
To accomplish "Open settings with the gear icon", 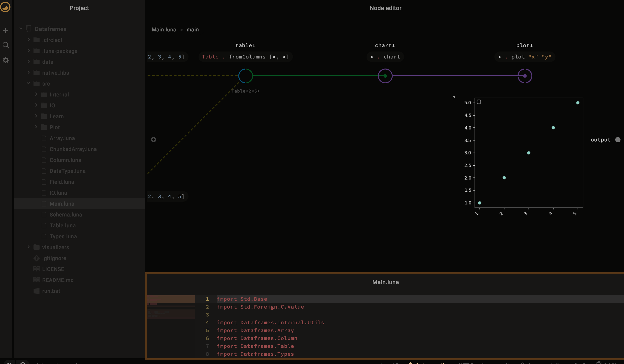I will point(6,60).
